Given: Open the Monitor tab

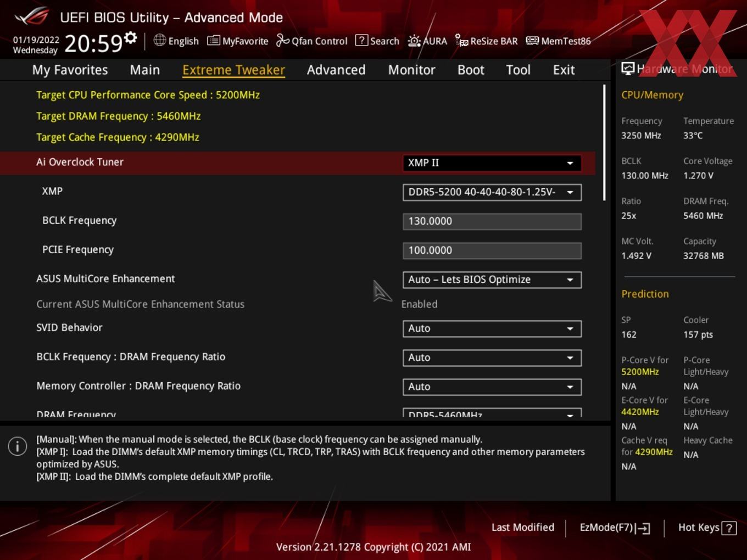Looking at the screenshot, I should (412, 70).
